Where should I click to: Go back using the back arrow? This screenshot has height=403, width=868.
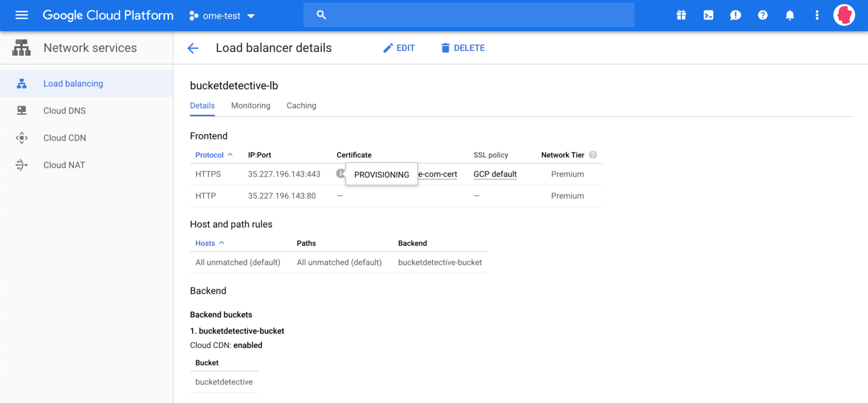[193, 48]
